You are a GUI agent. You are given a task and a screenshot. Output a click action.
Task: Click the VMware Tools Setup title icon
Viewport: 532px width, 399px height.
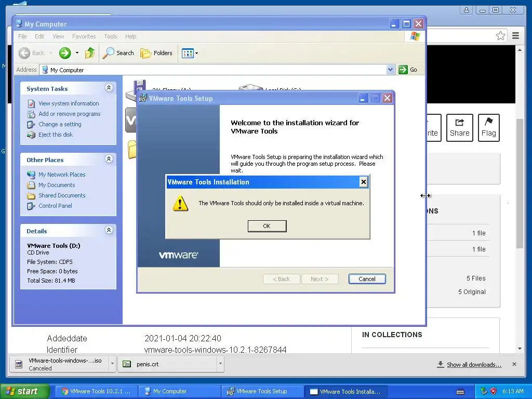pyautogui.click(x=143, y=98)
